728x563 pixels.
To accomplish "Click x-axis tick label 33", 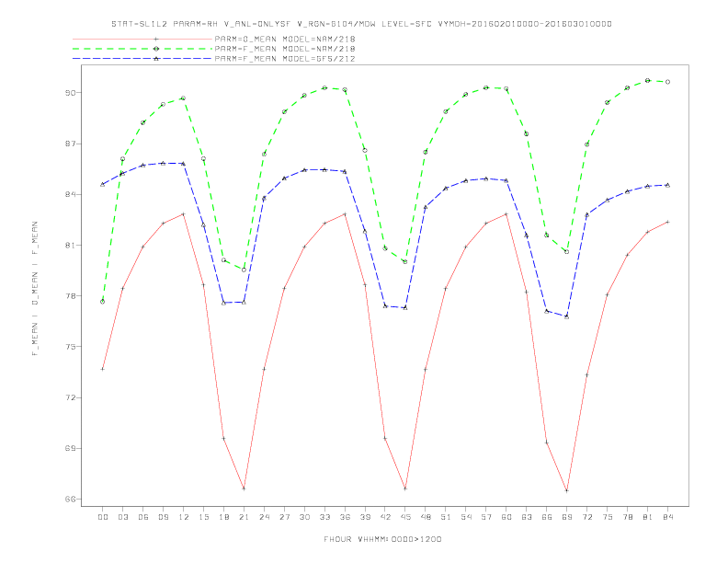I will [x=324, y=517].
